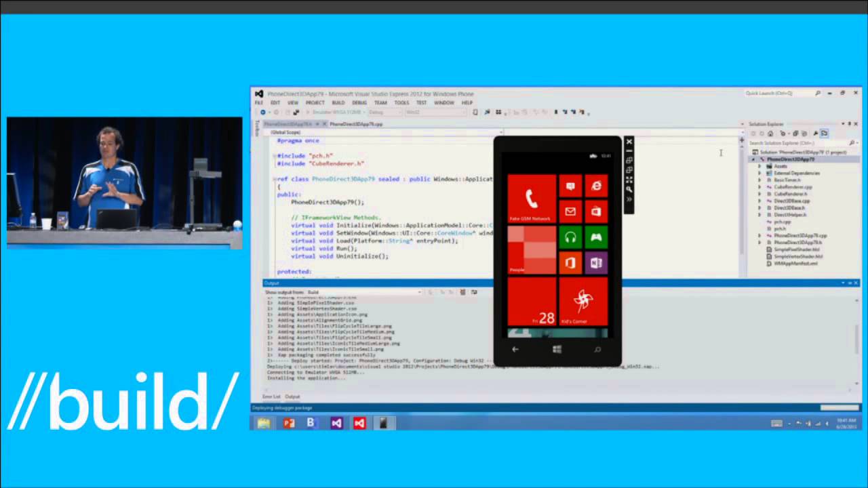Open Show output from Build dropdown
868x488 pixels.
point(365,292)
